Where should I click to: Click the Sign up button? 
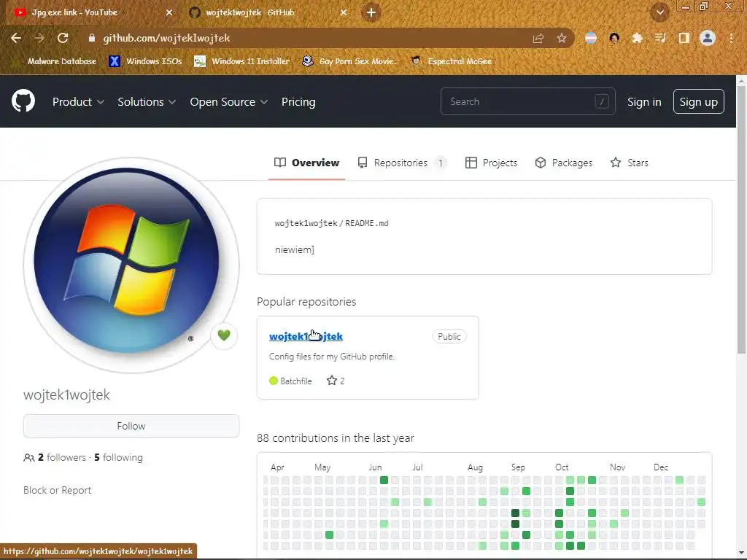coord(698,101)
